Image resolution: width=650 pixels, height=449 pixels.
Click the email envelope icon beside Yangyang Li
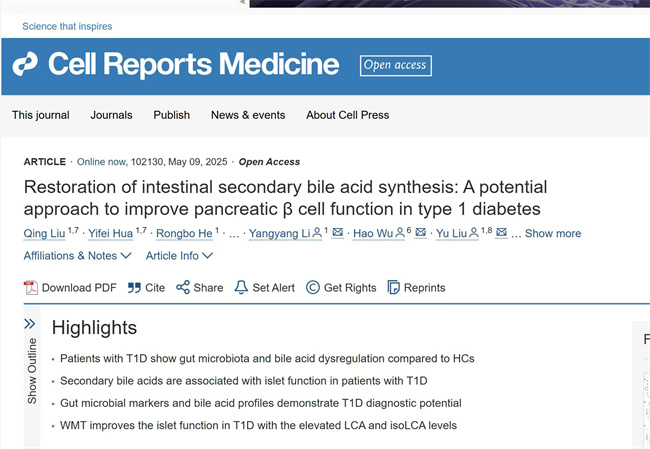tap(337, 233)
